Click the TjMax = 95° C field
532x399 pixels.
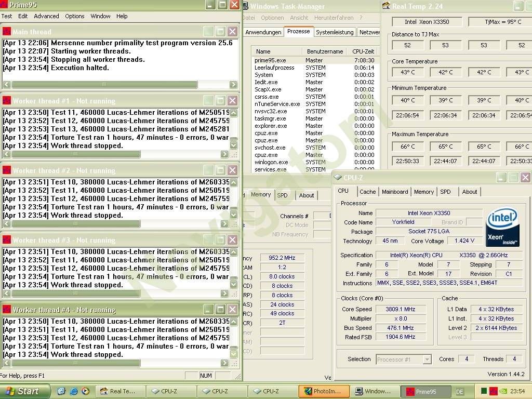tap(503, 22)
